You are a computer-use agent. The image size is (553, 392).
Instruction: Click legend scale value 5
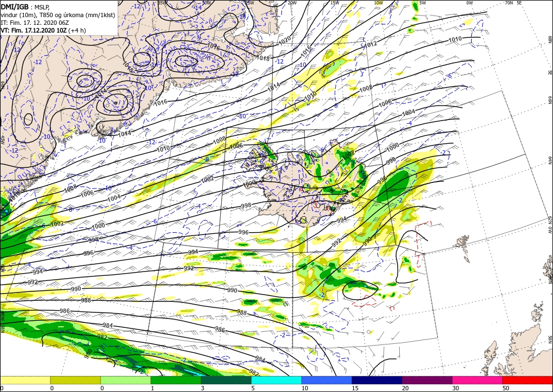253,389
